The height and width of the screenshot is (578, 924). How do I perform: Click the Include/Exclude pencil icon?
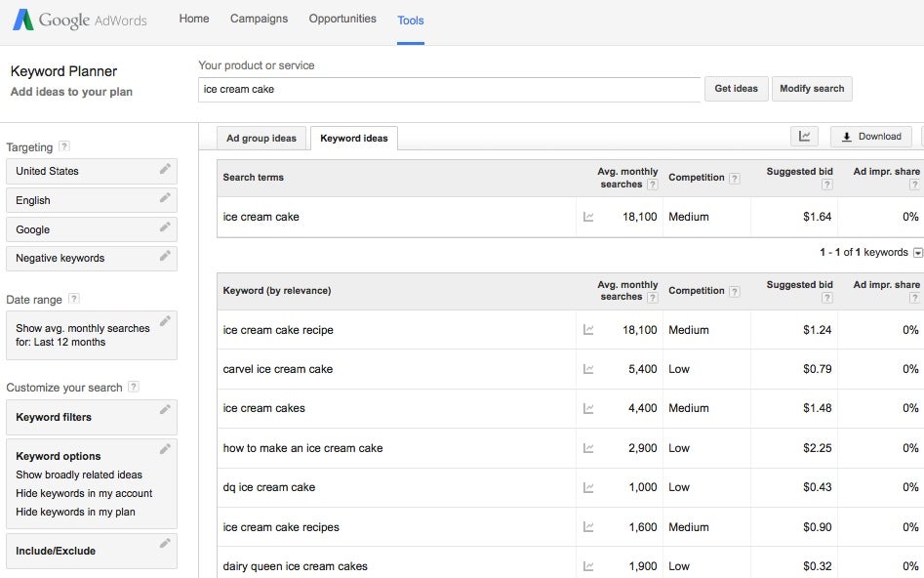pyautogui.click(x=165, y=543)
